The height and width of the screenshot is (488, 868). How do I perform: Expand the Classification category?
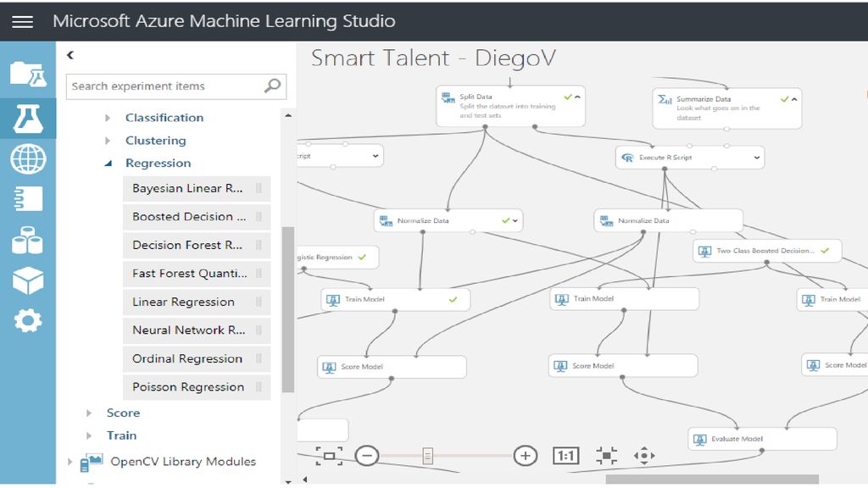click(x=108, y=117)
